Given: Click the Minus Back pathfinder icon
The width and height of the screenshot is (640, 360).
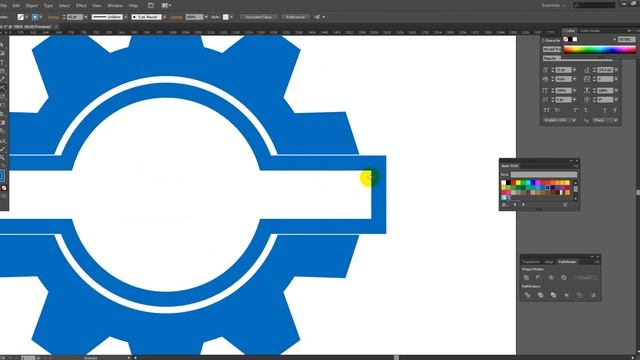Looking at the screenshot, I should (x=593, y=295).
